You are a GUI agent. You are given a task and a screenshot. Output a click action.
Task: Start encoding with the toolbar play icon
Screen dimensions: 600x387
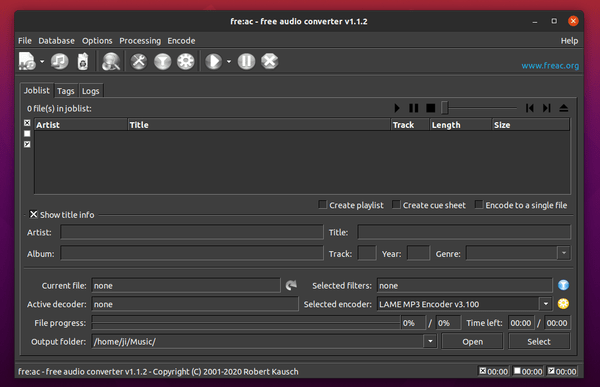[x=214, y=61]
